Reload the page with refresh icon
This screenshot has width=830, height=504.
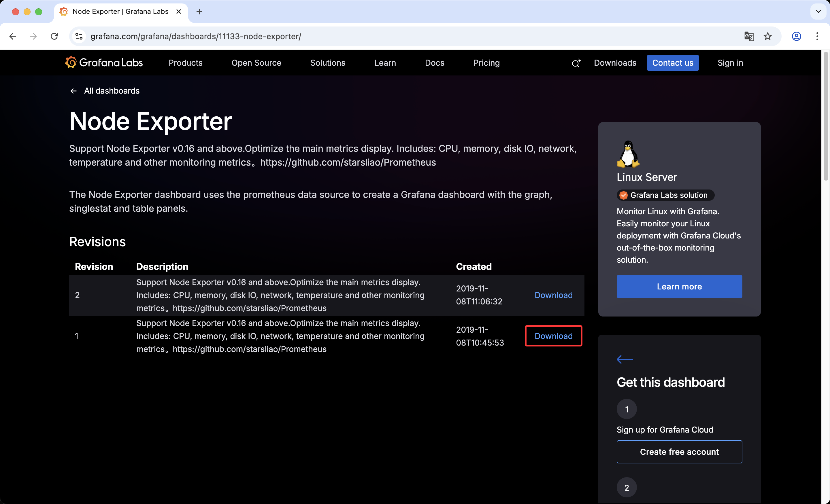[54, 36]
